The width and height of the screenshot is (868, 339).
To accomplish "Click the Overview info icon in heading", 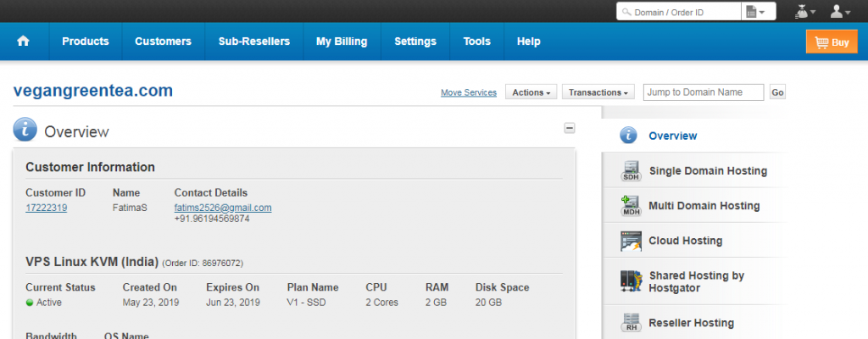I will [25, 130].
